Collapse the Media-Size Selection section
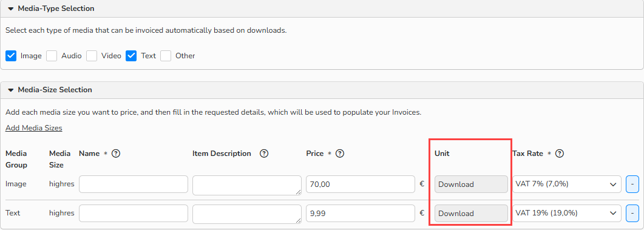Image resolution: width=644 pixels, height=230 pixels. 11,90
